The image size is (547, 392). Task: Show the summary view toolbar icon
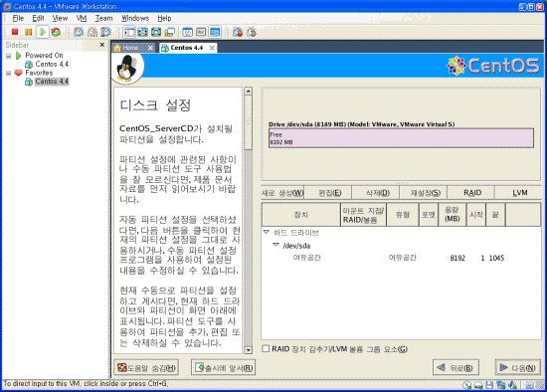point(188,32)
